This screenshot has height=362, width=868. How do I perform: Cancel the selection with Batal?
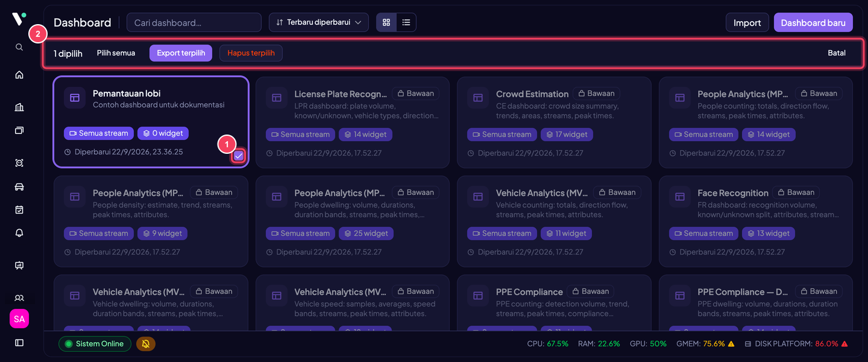[x=837, y=53]
